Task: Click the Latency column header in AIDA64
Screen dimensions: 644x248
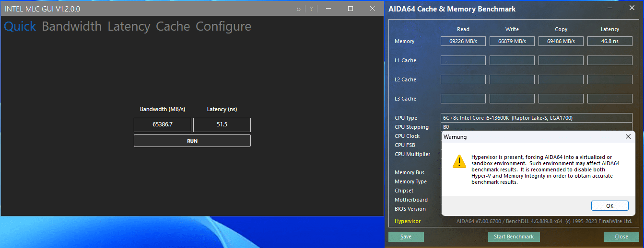Action: coord(610,29)
